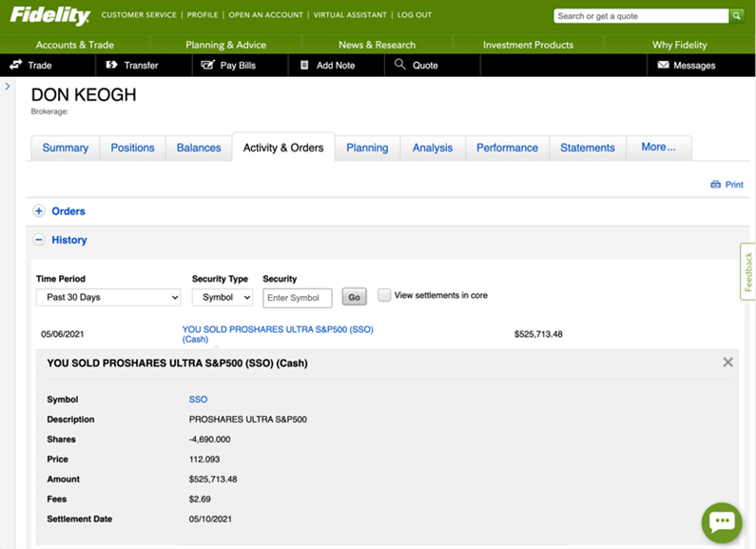Image resolution: width=756 pixels, height=549 pixels.
Task: Click the Orders heading link
Action: pos(68,211)
